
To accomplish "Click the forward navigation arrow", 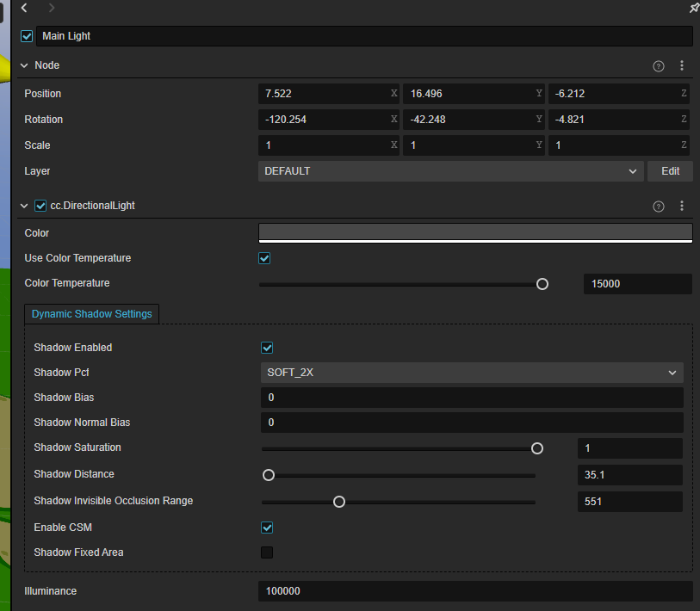I will coord(52,8).
